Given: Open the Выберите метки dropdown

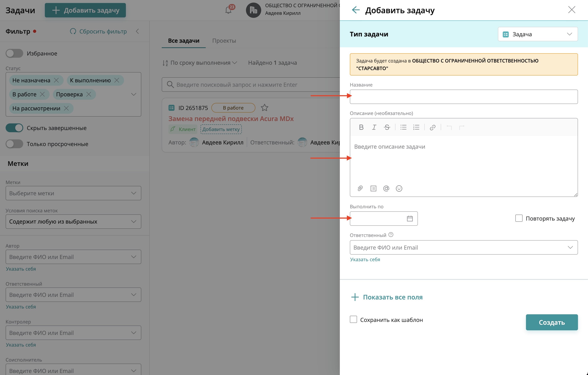Looking at the screenshot, I should [x=73, y=193].
